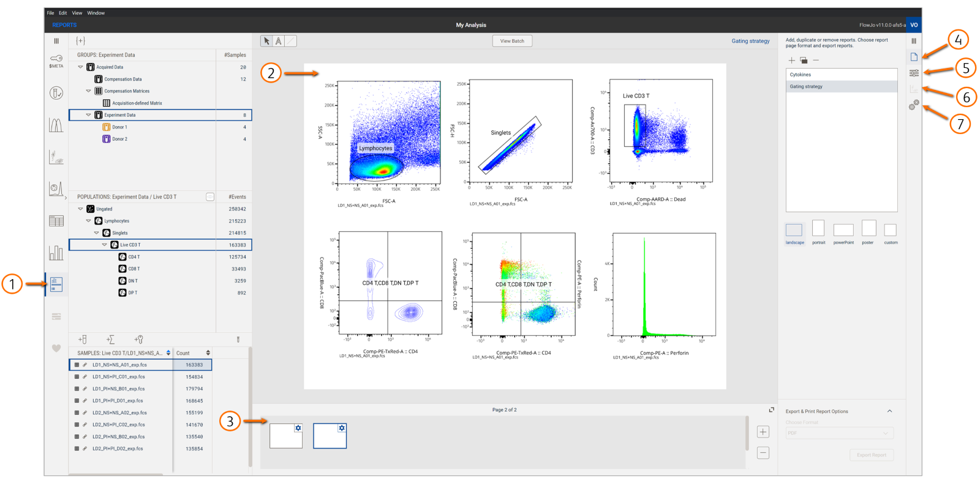Add statistic with plus-sigma icon
Image resolution: width=980 pixels, height=484 pixels.
tap(110, 340)
